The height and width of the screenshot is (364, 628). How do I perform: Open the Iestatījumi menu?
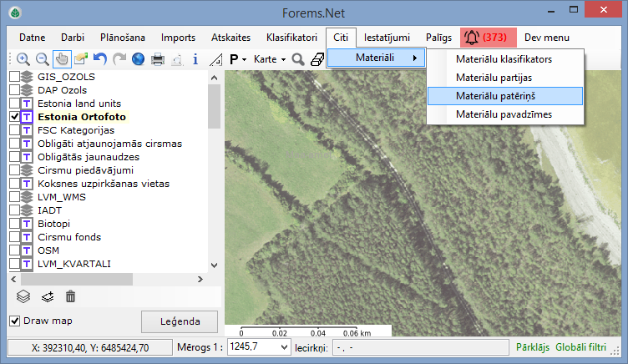(387, 38)
